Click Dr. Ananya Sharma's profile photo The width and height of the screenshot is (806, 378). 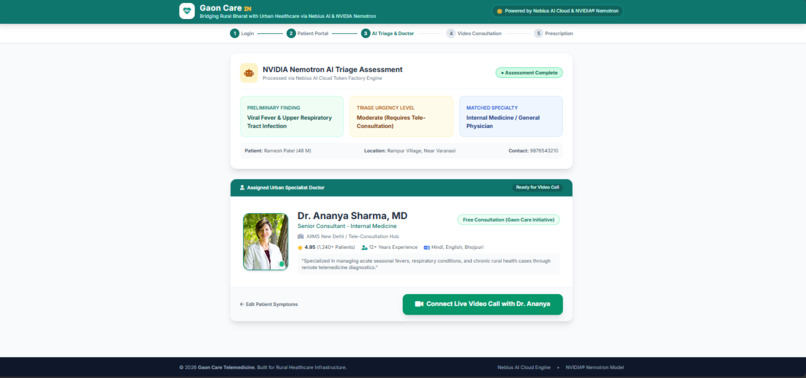click(x=265, y=242)
